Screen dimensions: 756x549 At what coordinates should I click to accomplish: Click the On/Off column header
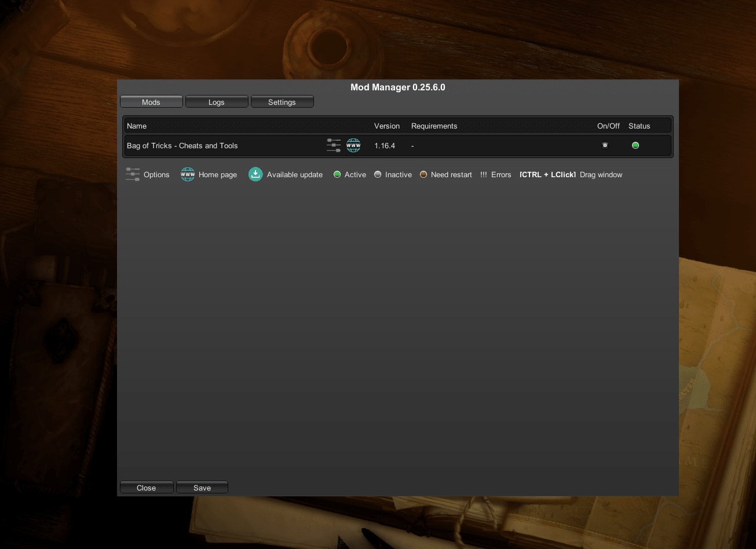(608, 126)
